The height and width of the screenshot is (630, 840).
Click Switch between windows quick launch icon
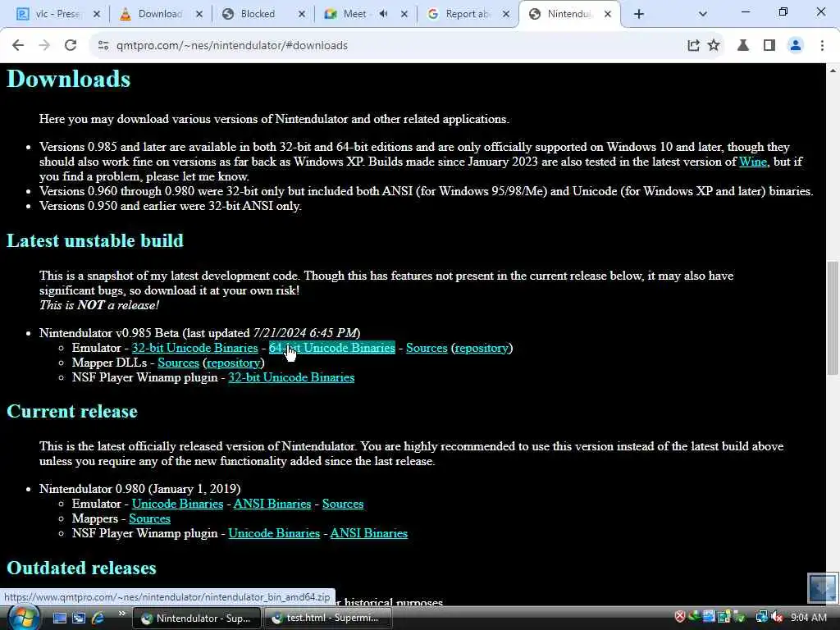point(79,618)
